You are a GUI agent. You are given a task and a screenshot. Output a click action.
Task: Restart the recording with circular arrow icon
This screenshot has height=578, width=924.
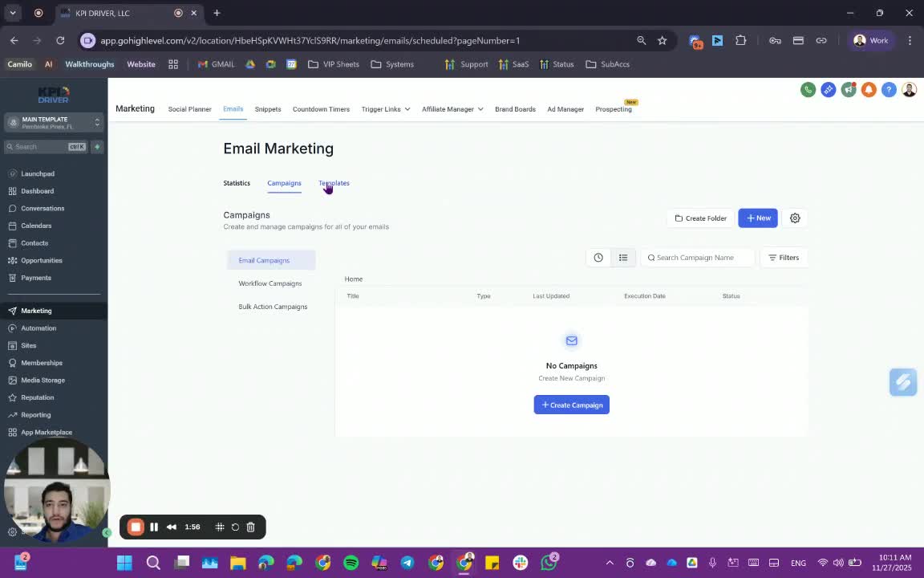click(235, 527)
